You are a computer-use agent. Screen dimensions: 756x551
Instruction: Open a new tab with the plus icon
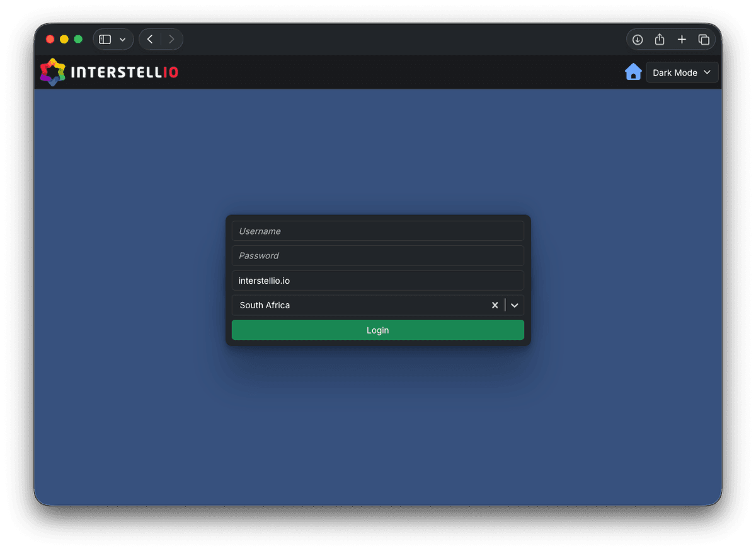click(682, 39)
